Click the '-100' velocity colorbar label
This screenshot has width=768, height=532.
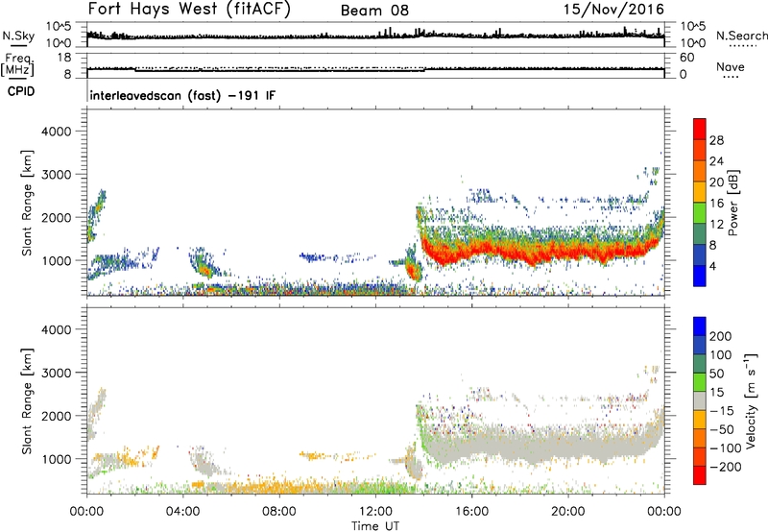[726, 448]
